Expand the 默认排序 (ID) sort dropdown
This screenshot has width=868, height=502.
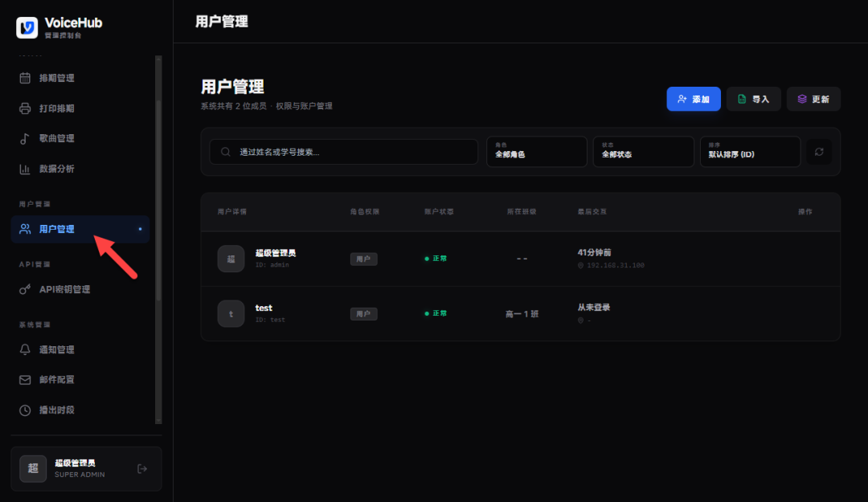click(749, 152)
